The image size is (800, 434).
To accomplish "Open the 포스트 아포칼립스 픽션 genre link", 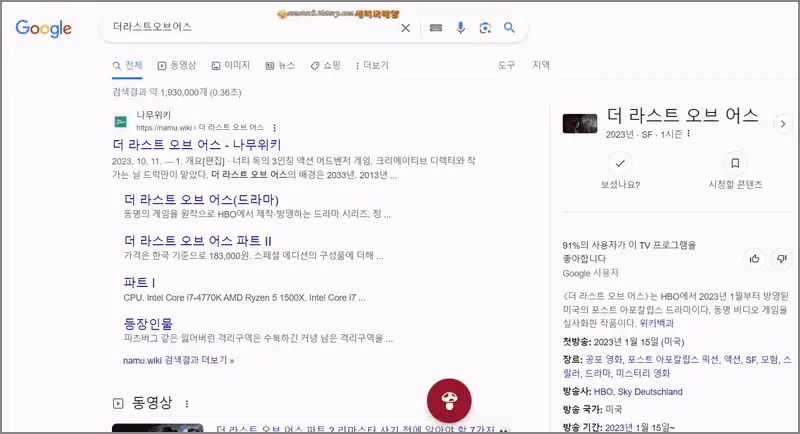I will click(673, 360).
